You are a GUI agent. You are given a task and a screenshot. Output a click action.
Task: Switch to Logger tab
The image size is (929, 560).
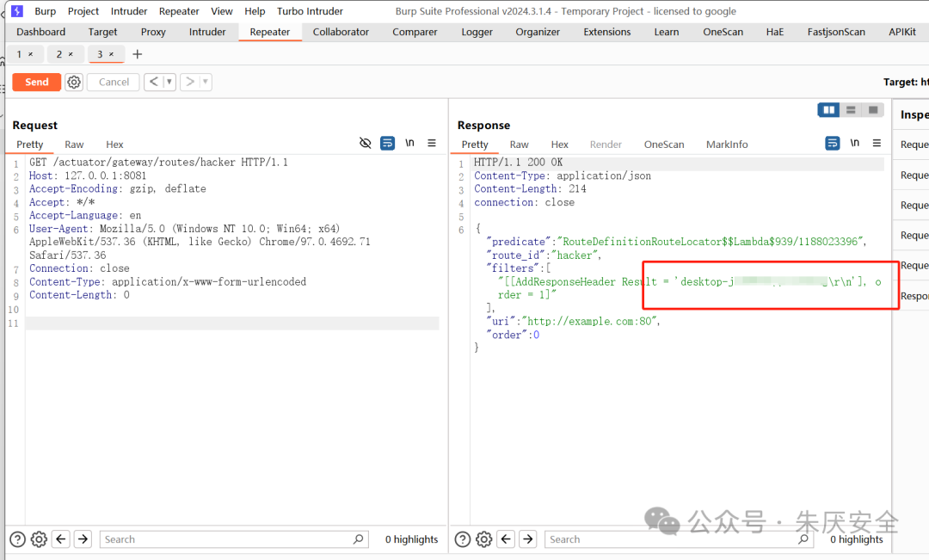click(x=477, y=32)
